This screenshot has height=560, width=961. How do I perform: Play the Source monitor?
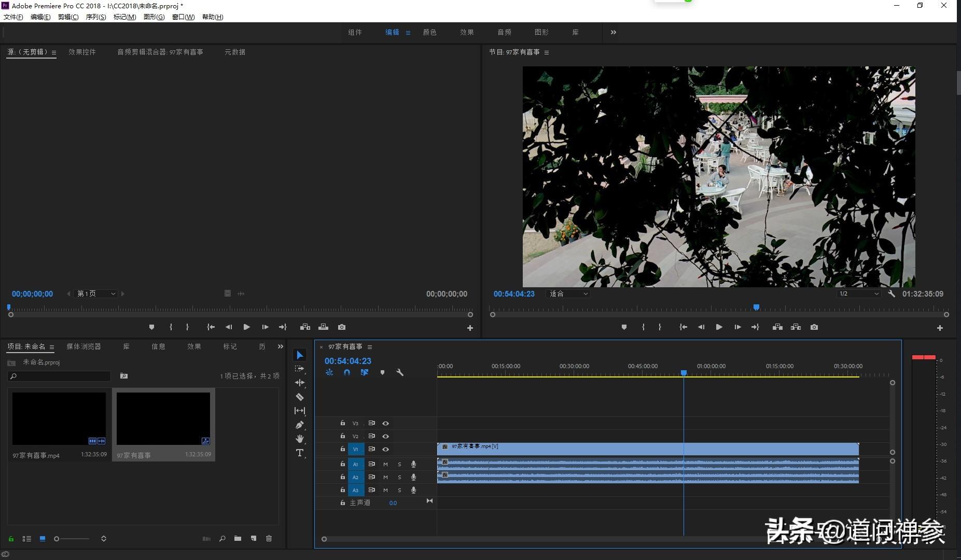(x=246, y=327)
